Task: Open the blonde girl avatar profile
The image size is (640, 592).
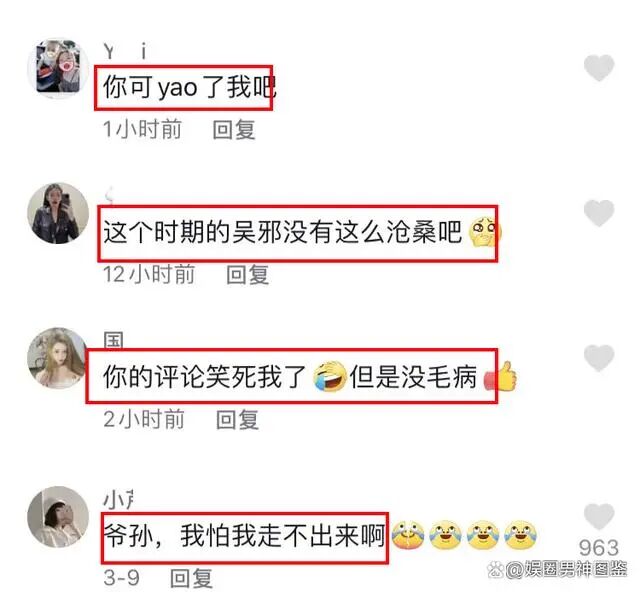Action: click(57, 358)
